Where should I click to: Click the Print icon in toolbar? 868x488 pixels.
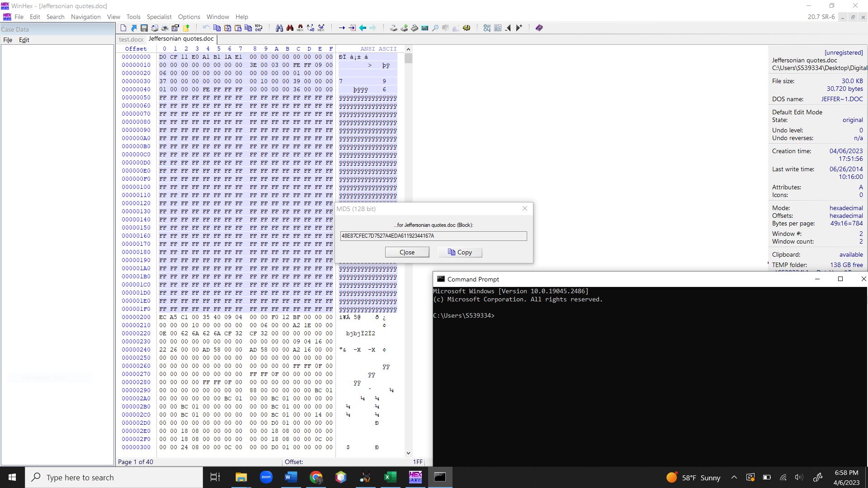[165, 28]
